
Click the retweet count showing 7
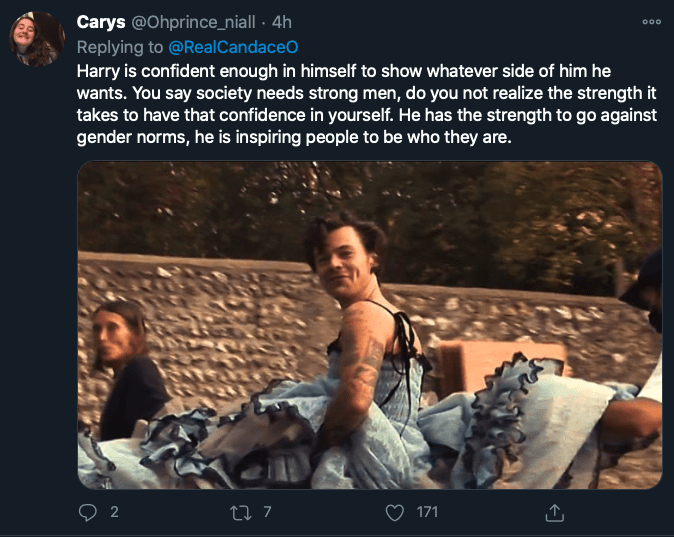click(x=267, y=512)
